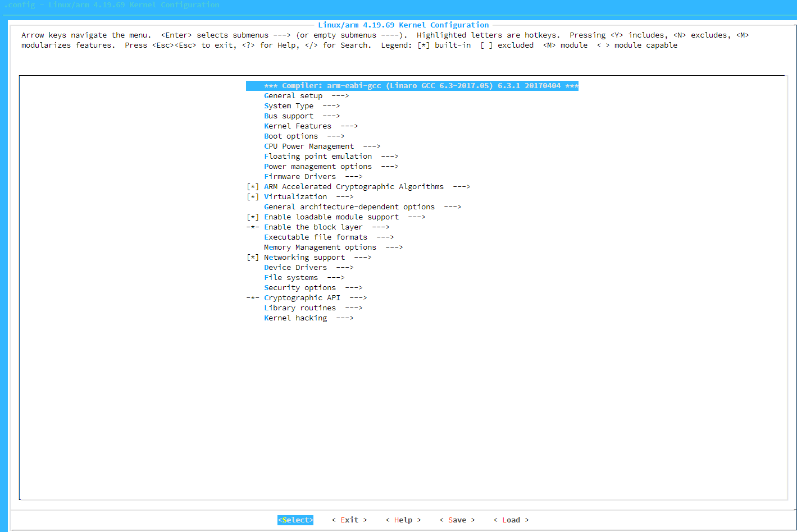
Task: Open the System Type submenu
Action: tap(288, 106)
